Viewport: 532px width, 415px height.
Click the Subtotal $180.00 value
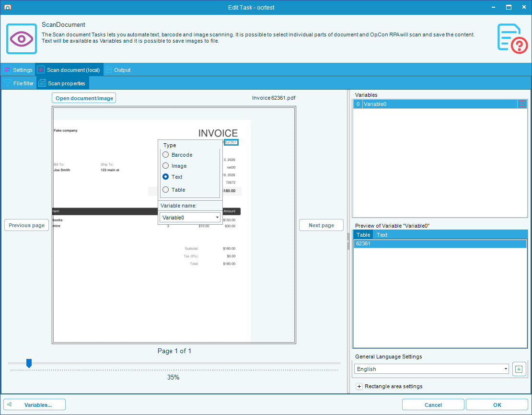[x=229, y=249]
